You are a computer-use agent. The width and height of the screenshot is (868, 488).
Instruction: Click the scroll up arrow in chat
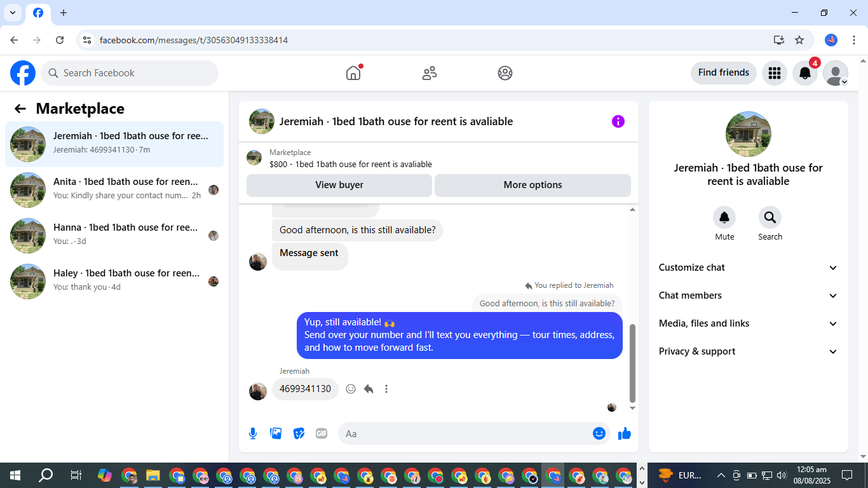click(632, 209)
